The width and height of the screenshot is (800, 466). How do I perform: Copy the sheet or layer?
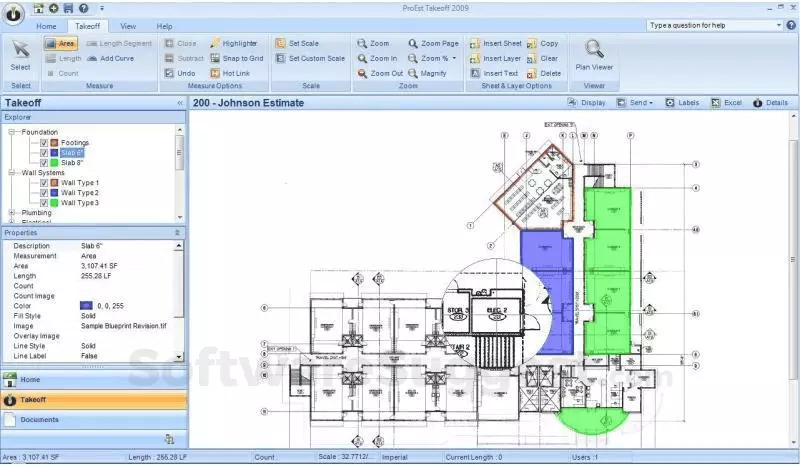[x=543, y=43]
